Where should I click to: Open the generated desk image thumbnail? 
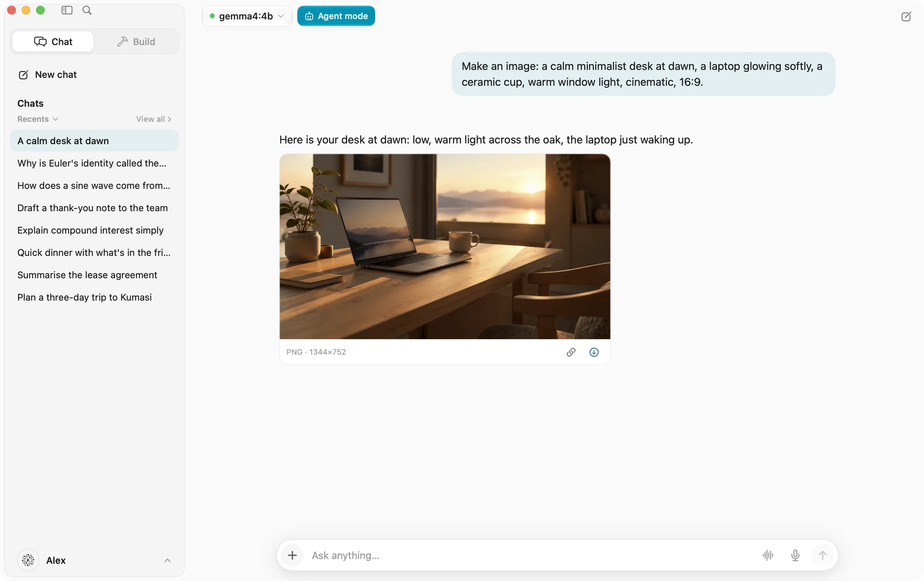point(445,246)
